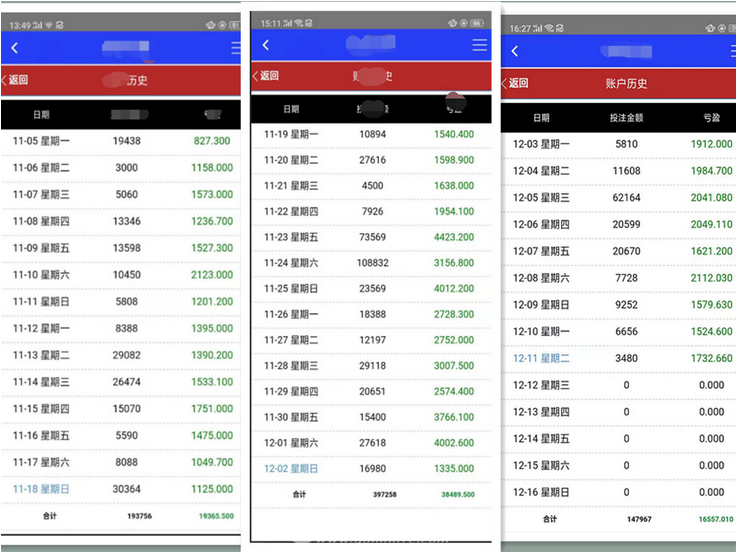
Task: Select the 12-05 星期三 row with 62164
Action: [x=620, y=198]
